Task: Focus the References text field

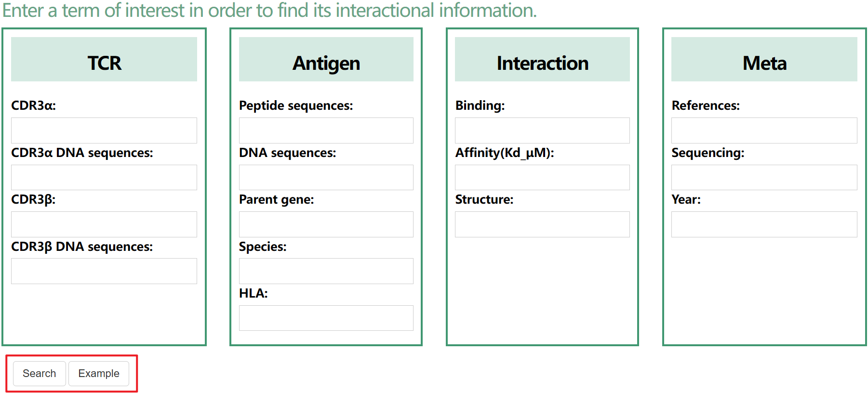Action: point(764,130)
